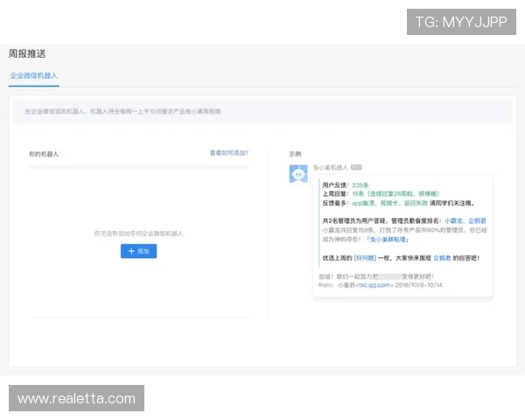Click the info banner about 每周一上午10点推送
Viewport: 525px width, 420px height.
[x=262, y=111]
